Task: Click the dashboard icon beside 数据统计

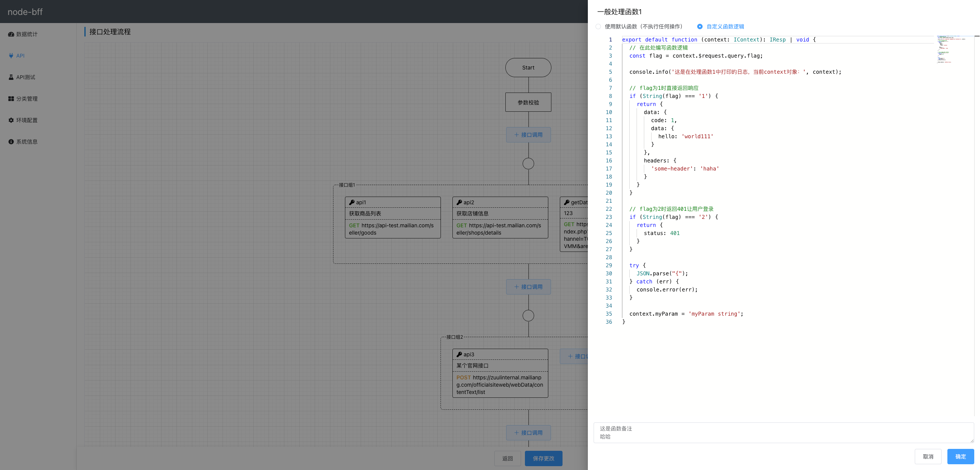Action: pyautogui.click(x=11, y=34)
